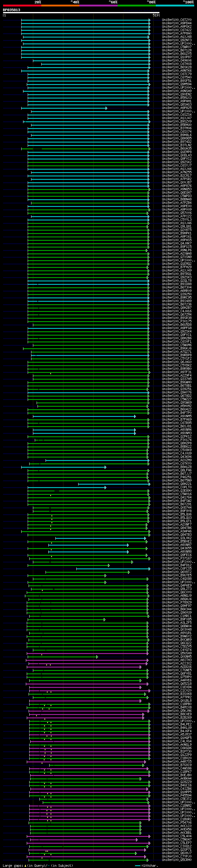197x868 pixels.
Task: Click the UniRef100_Q9ZNT3 label
Action: (177, 40)
